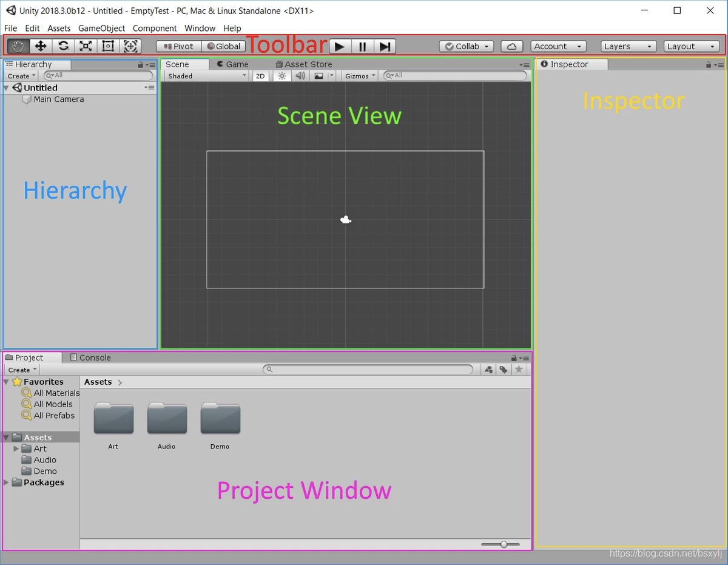Open the Layout dropdown
The width and height of the screenshot is (728, 565).
tap(692, 46)
